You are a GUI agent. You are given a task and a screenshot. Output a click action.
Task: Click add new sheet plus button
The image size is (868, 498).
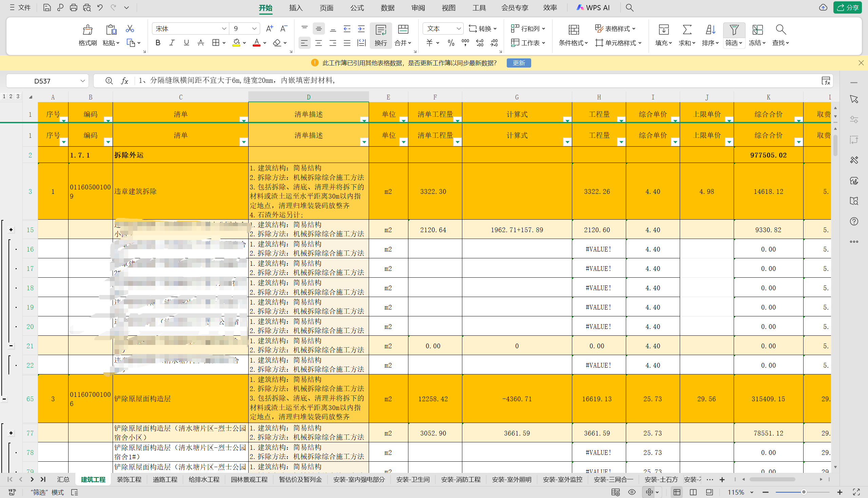[x=722, y=480]
